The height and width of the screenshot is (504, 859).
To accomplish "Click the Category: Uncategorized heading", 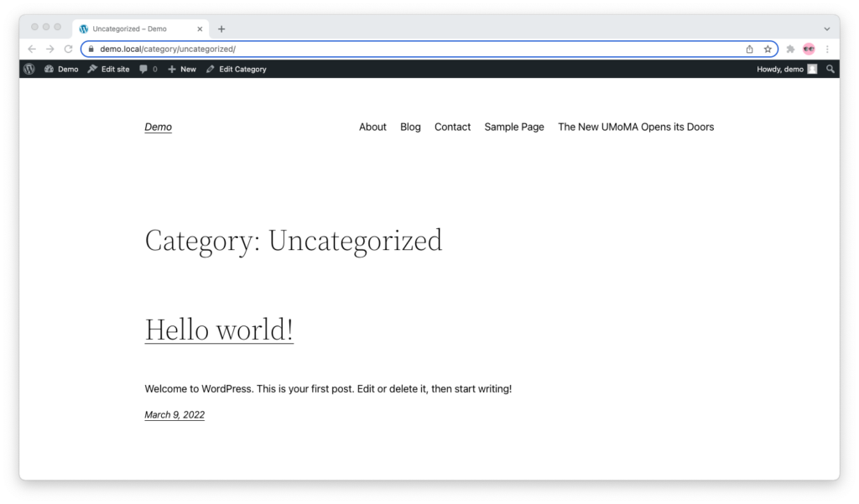I will [x=293, y=241].
